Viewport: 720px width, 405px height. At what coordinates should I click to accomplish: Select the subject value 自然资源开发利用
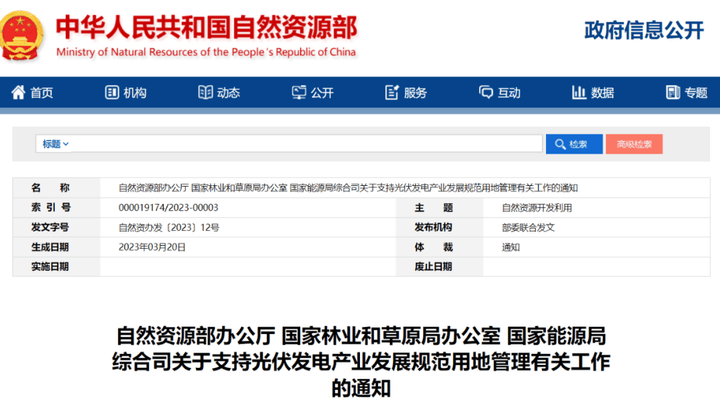(537, 208)
